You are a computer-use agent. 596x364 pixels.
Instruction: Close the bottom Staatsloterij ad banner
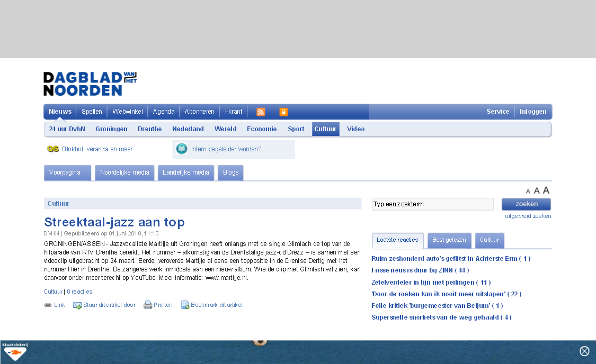click(584, 351)
